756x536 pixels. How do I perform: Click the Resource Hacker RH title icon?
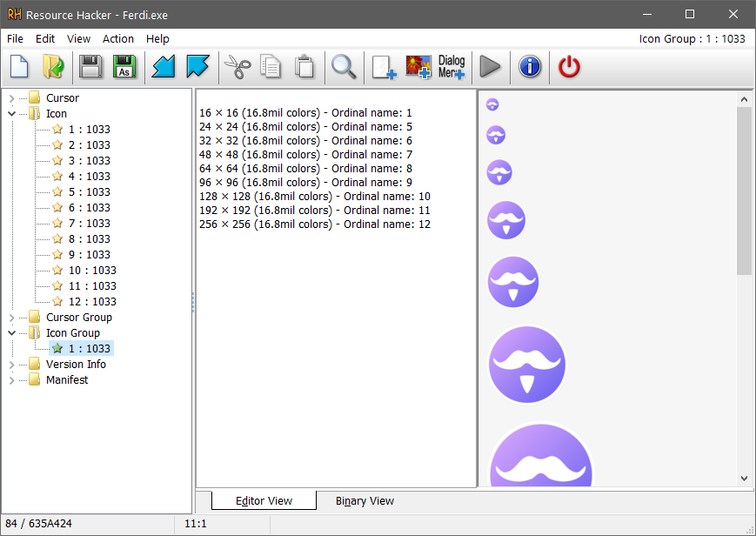coord(15,15)
